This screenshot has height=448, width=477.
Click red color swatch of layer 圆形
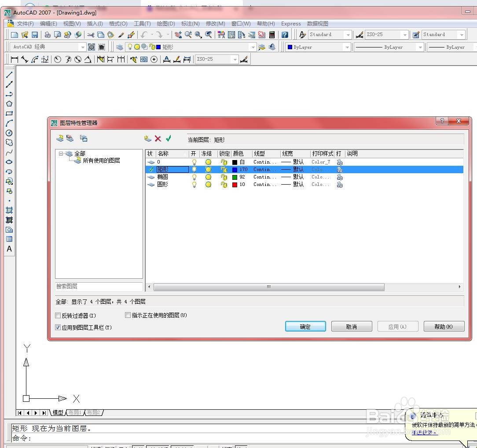(235, 185)
